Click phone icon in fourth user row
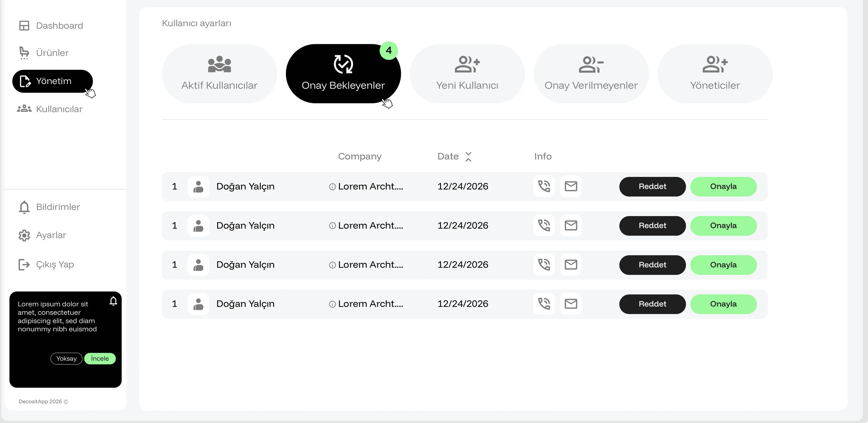 click(544, 304)
